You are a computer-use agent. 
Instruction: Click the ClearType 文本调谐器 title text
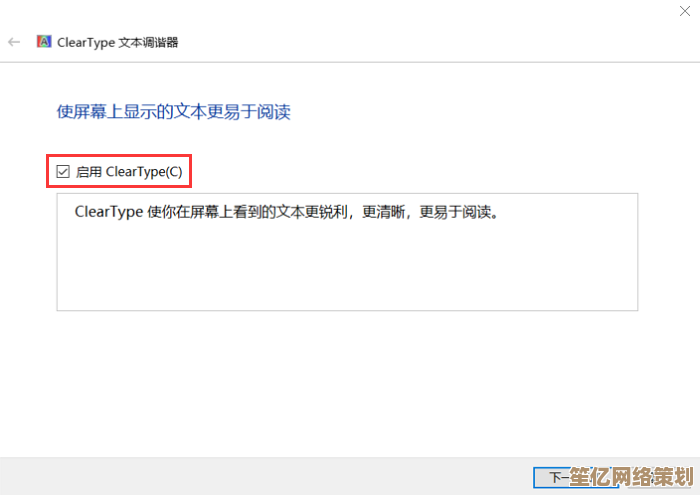pos(117,42)
